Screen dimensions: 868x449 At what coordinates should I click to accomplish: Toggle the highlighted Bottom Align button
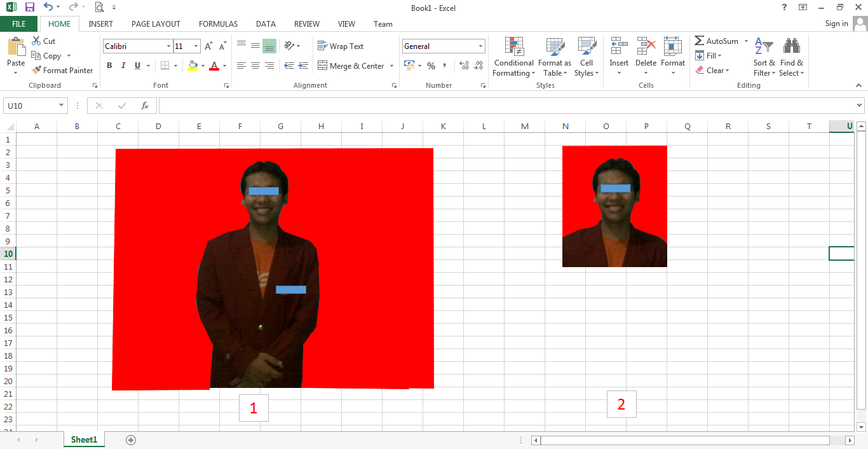269,46
